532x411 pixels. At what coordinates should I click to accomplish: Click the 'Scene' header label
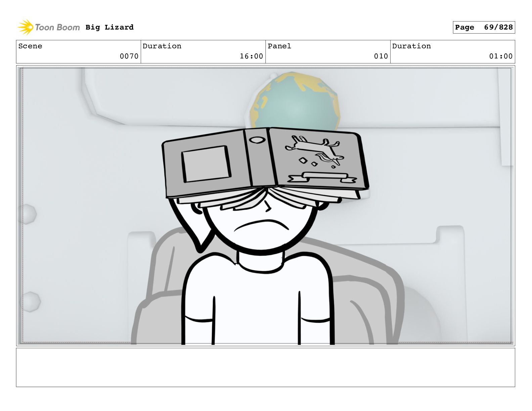30,46
